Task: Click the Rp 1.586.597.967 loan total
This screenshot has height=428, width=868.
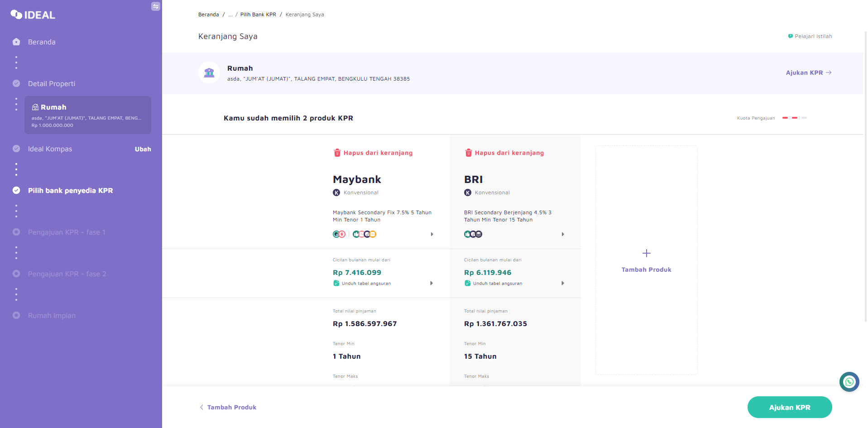Action: pos(364,324)
